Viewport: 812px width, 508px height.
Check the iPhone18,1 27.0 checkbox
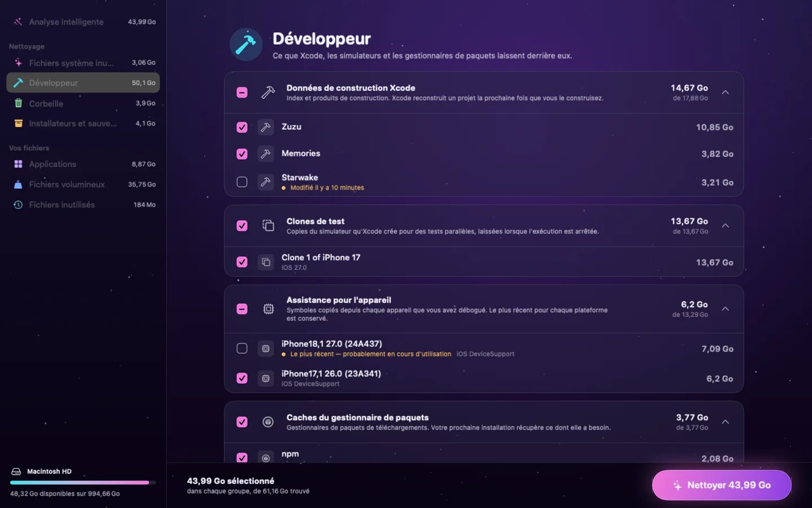242,348
